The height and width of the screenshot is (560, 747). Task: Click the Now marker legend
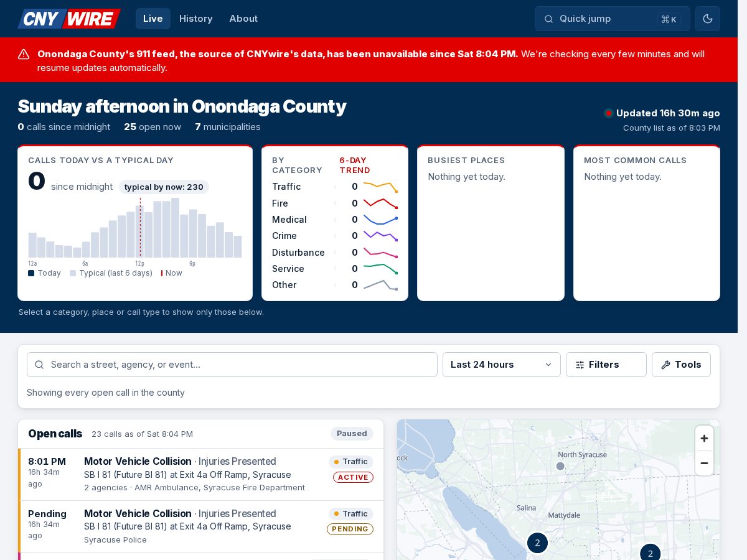(x=172, y=273)
